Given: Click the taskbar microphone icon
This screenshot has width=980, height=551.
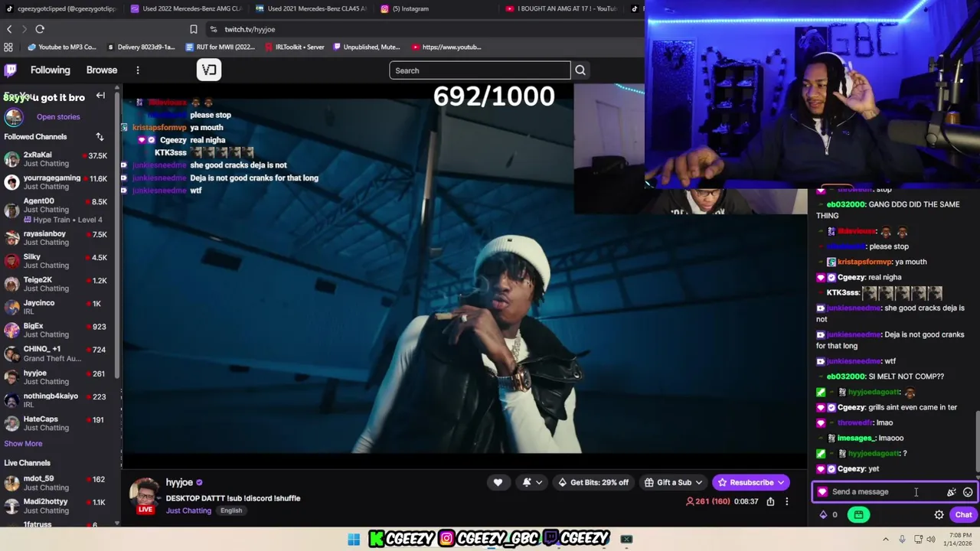Looking at the screenshot, I should coord(902,540).
